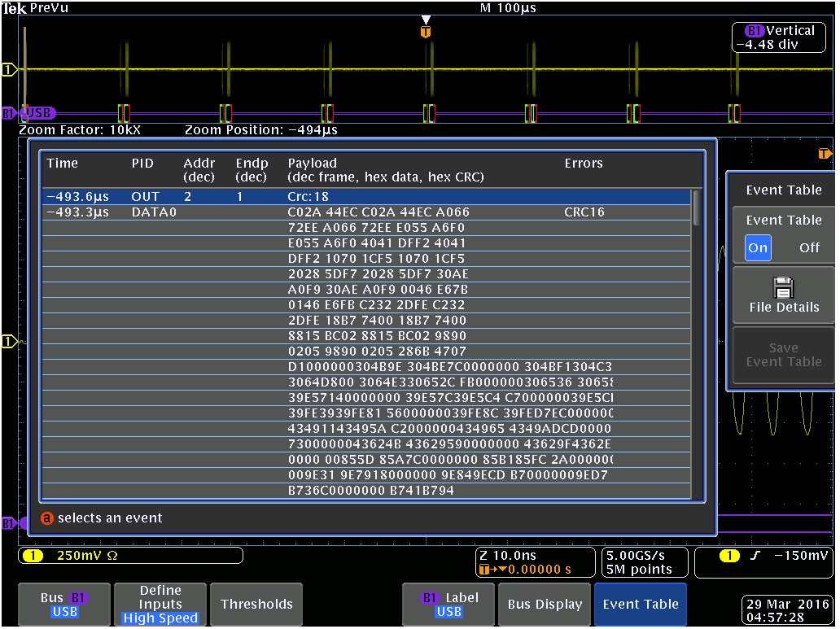Open Define Inputs High Speed menu
The width and height of the screenshot is (840, 629).
click(x=160, y=605)
